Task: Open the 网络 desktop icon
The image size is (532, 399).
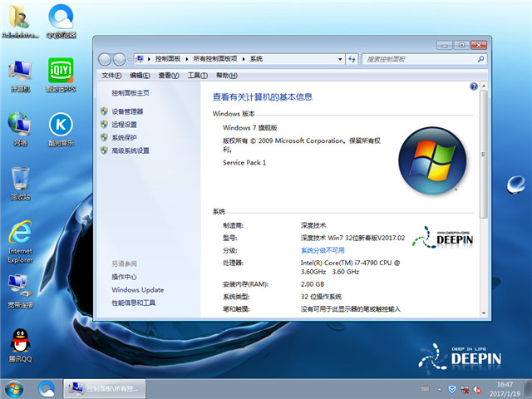Action: pyautogui.click(x=20, y=130)
